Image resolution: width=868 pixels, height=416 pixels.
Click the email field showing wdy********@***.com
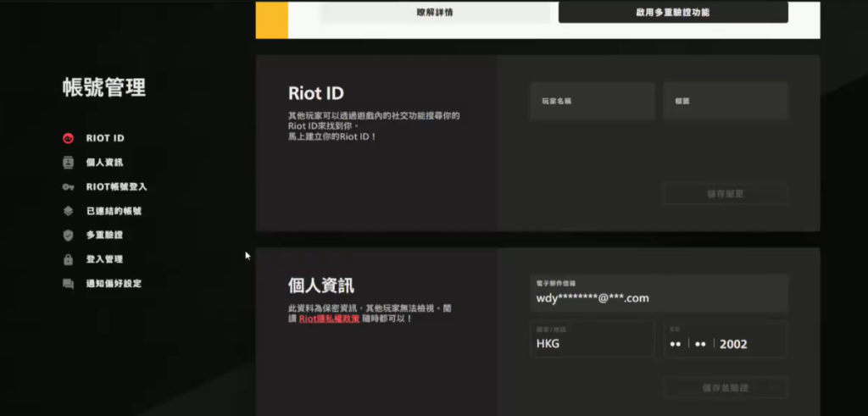coord(659,293)
